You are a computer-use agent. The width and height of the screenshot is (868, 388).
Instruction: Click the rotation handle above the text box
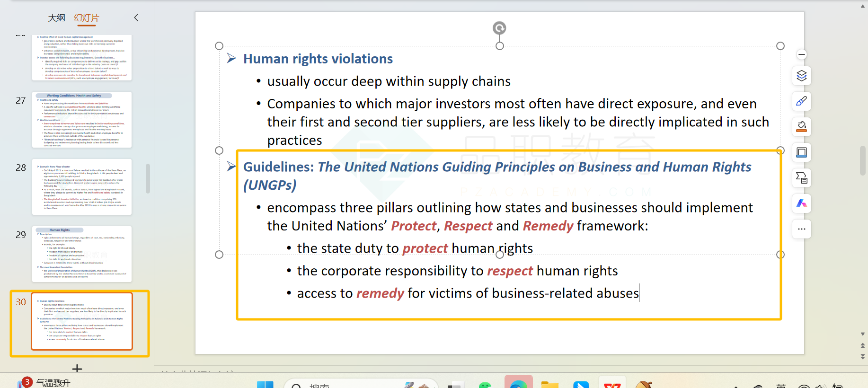click(x=499, y=28)
